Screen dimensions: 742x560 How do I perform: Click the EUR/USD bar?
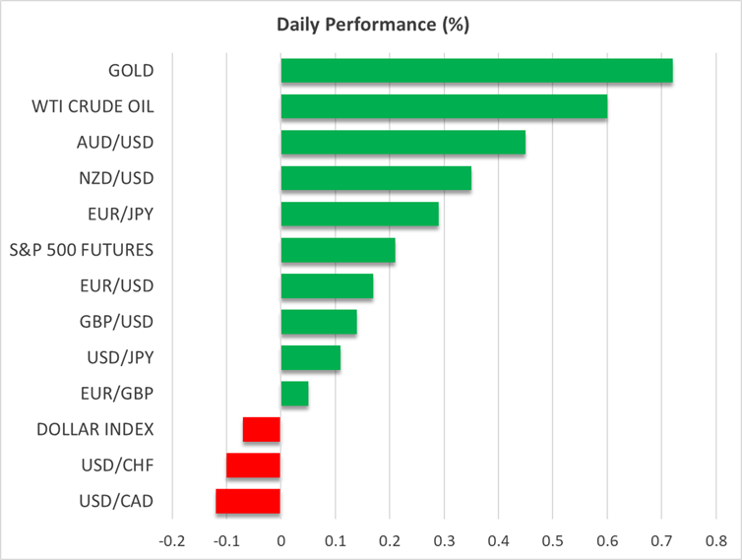[x=327, y=286]
